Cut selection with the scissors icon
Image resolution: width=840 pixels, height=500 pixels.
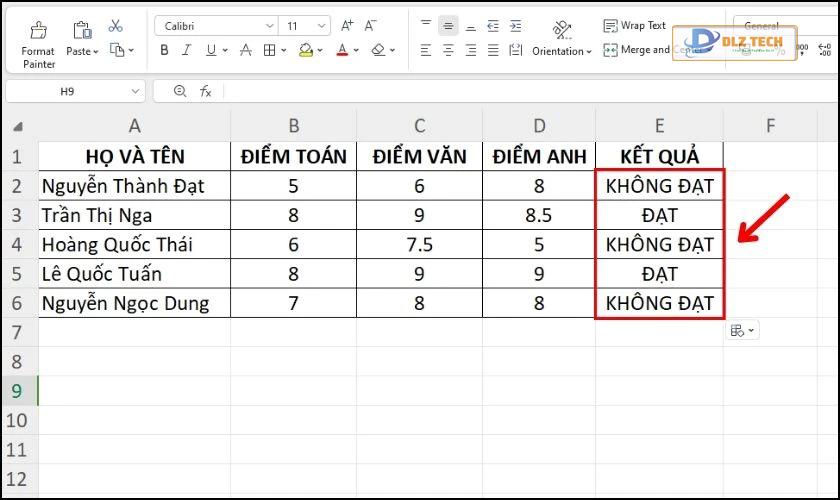click(x=115, y=26)
